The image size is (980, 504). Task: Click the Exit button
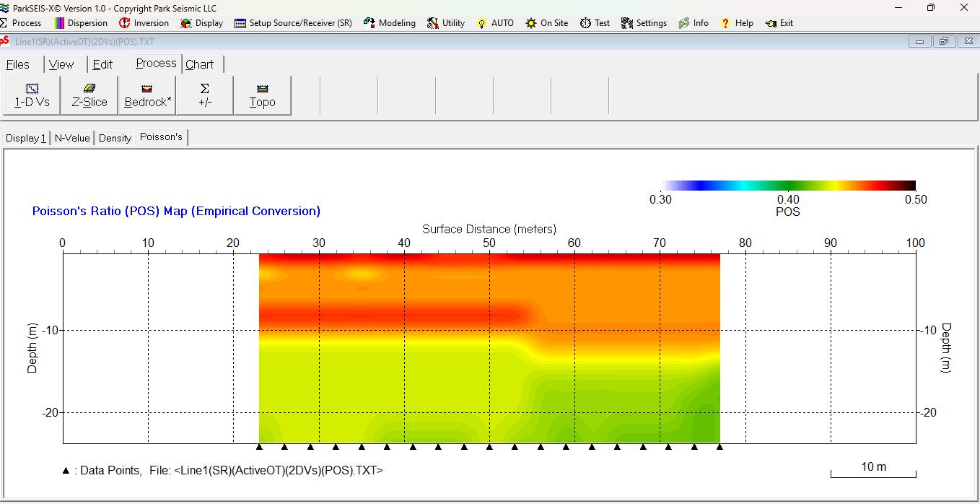point(779,23)
